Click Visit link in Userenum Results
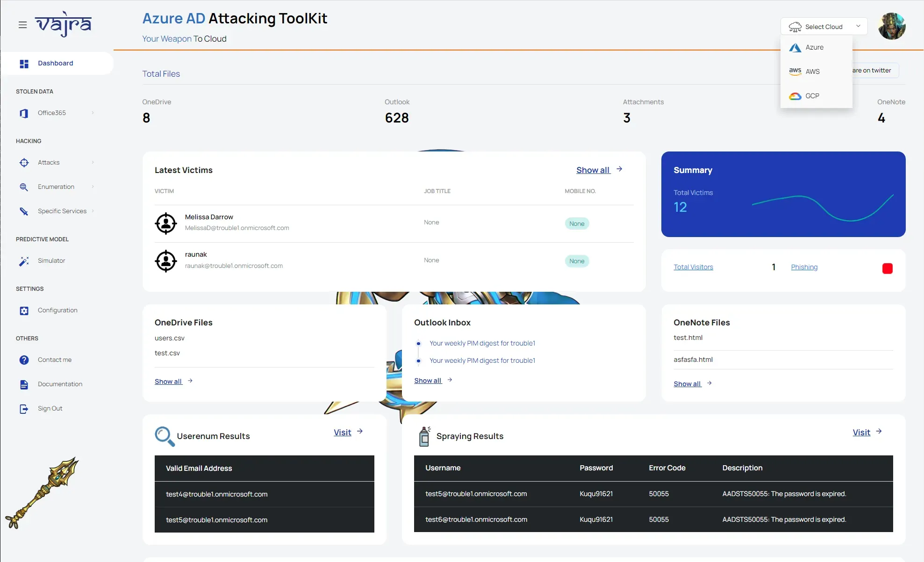This screenshot has width=924, height=562. tap(342, 432)
